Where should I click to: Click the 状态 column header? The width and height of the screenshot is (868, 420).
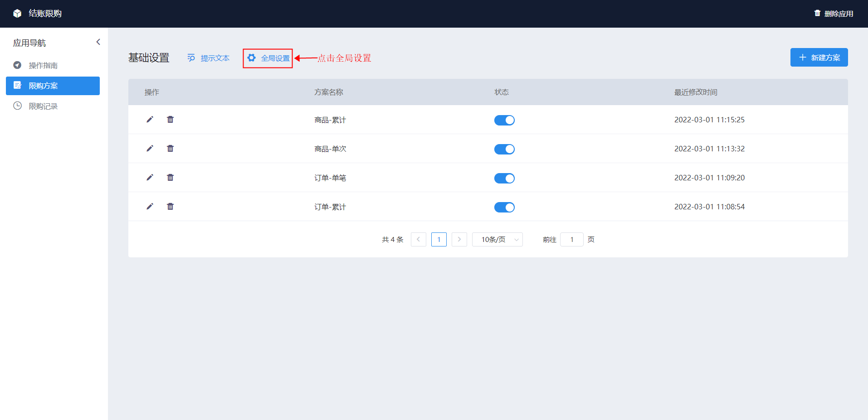click(x=502, y=92)
